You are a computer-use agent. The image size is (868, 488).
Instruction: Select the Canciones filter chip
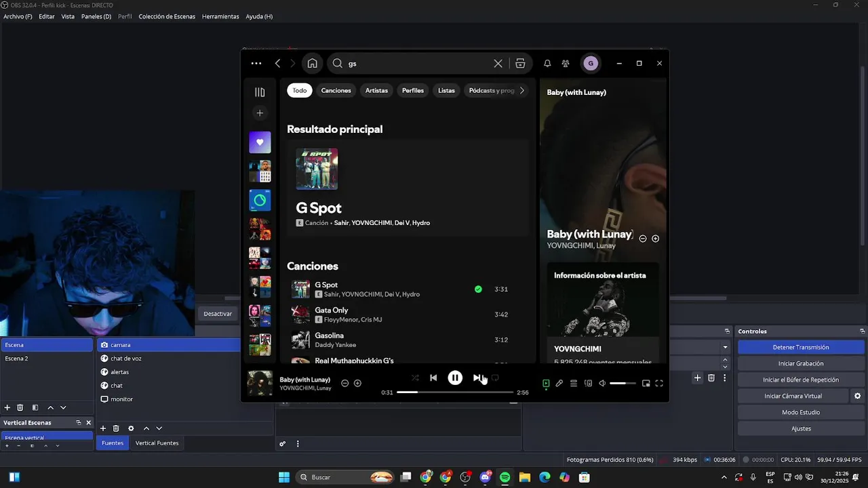tap(336, 90)
